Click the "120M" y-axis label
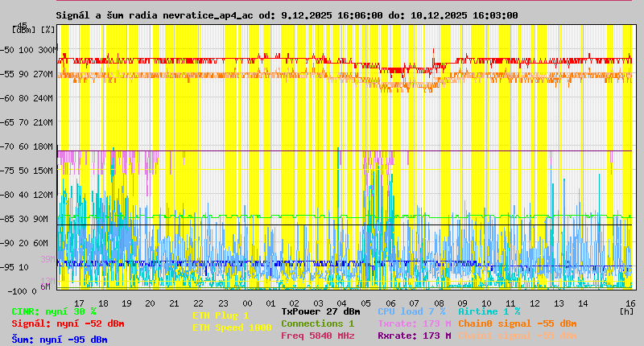This screenshot has height=346, width=644. (x=45, y=195)
